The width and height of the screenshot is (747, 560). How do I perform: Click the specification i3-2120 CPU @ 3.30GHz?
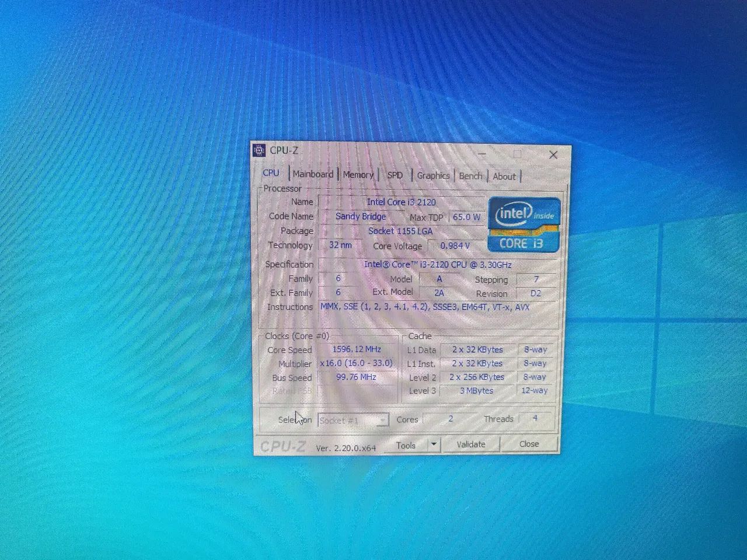438,264
